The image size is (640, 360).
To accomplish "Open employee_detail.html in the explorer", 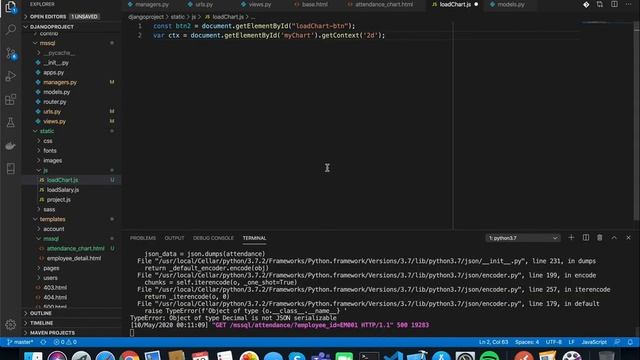I will pos(73,258).
